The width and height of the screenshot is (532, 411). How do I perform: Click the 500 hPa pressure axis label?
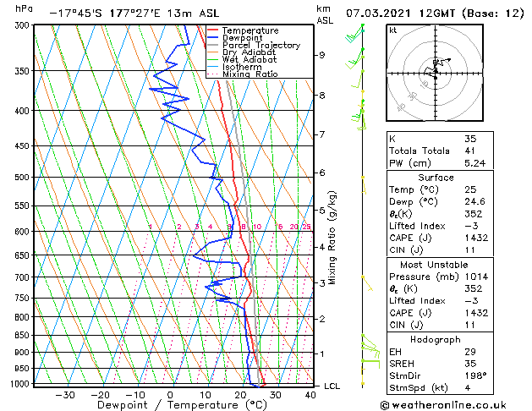[24, 177]
